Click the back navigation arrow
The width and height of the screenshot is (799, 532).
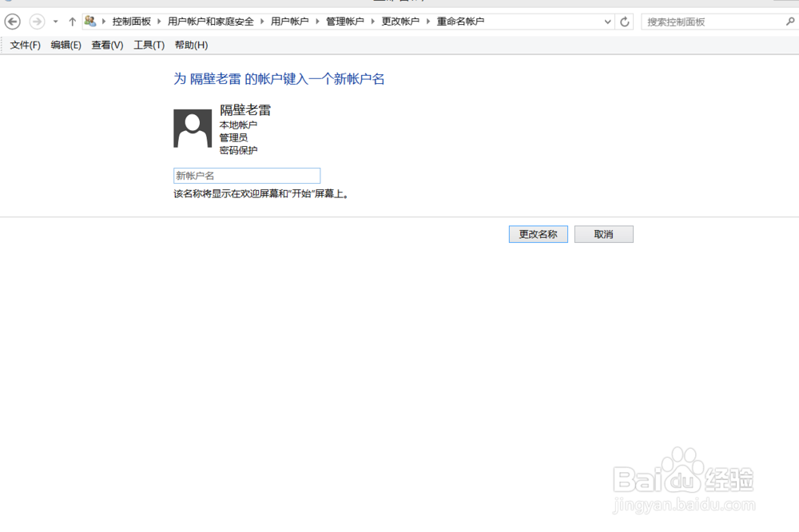pyautogui.click(x=11, y=21)
